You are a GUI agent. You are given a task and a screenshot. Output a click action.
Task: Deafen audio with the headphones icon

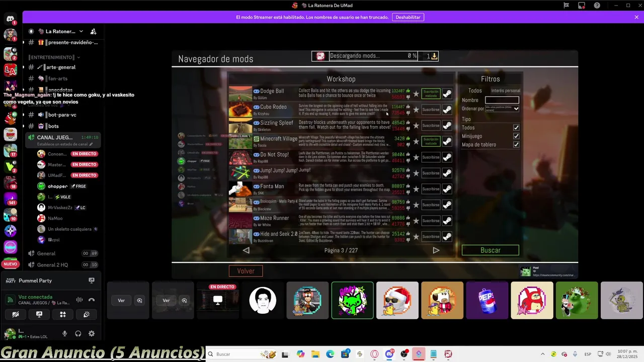tap(78, 333)
